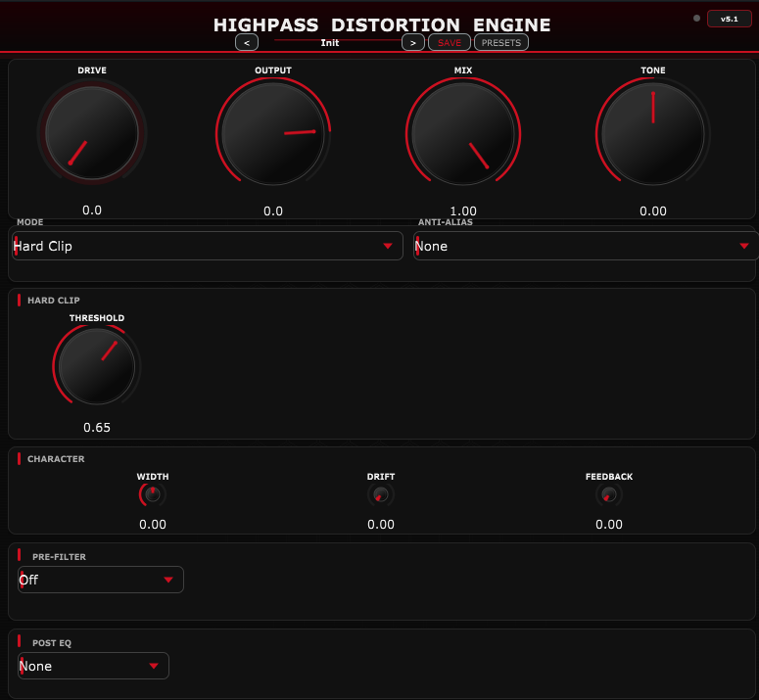Click the TONE label

(653, 70)
